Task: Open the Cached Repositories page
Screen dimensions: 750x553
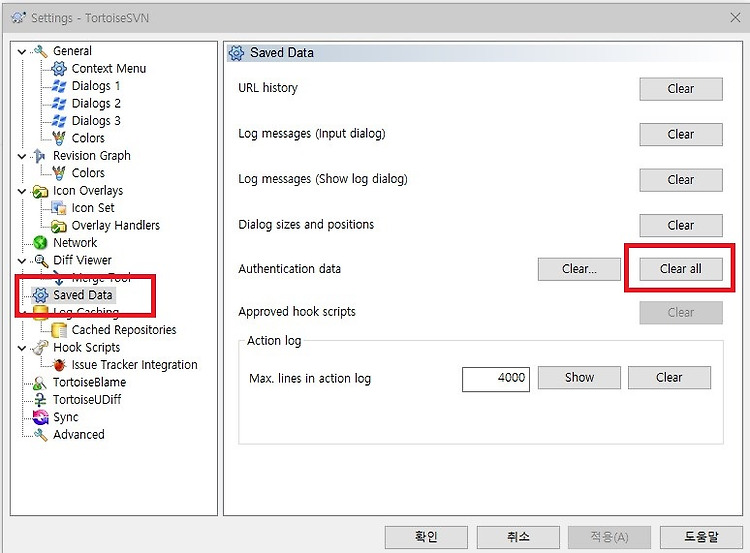Action: click(124, 330)
